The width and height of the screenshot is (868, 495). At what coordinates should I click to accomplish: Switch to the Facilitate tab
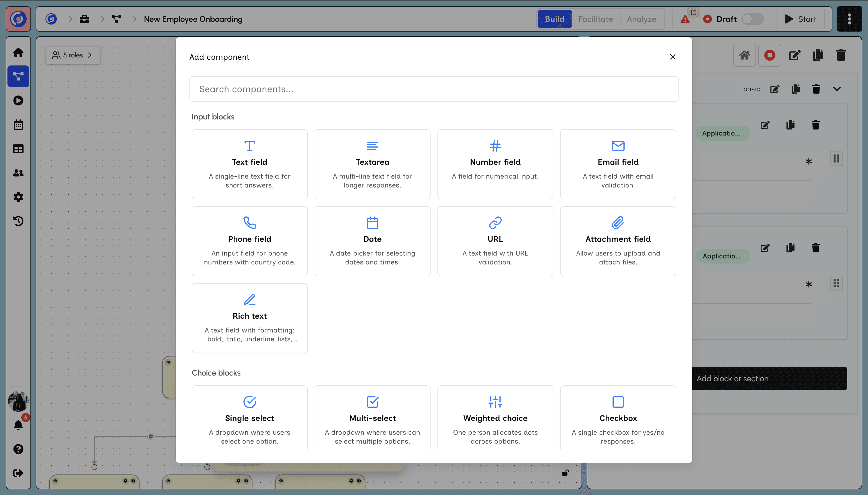[595, 19]
